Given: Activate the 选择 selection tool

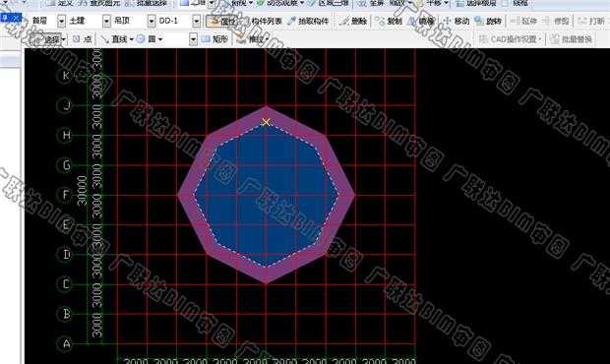Looking at the screenshot, I should 46,39.
